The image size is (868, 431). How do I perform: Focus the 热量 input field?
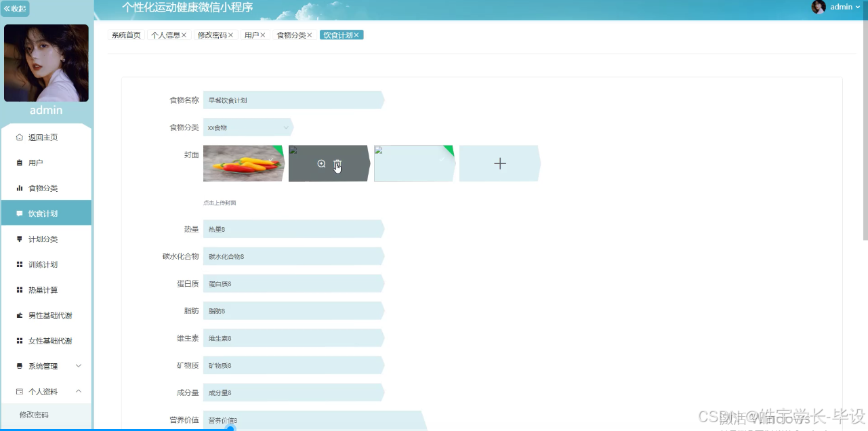(x=293, y=229)
